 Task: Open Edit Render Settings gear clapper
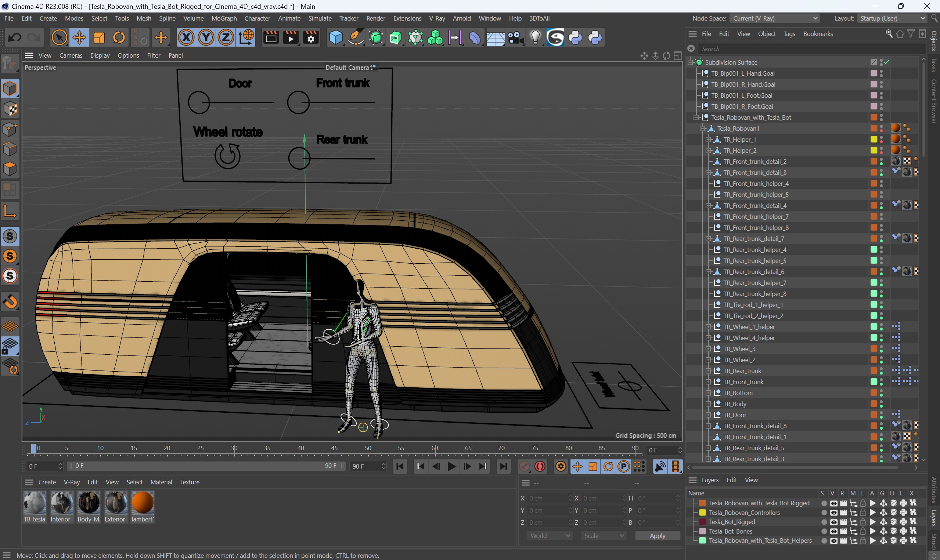click(x=311, y=37)
